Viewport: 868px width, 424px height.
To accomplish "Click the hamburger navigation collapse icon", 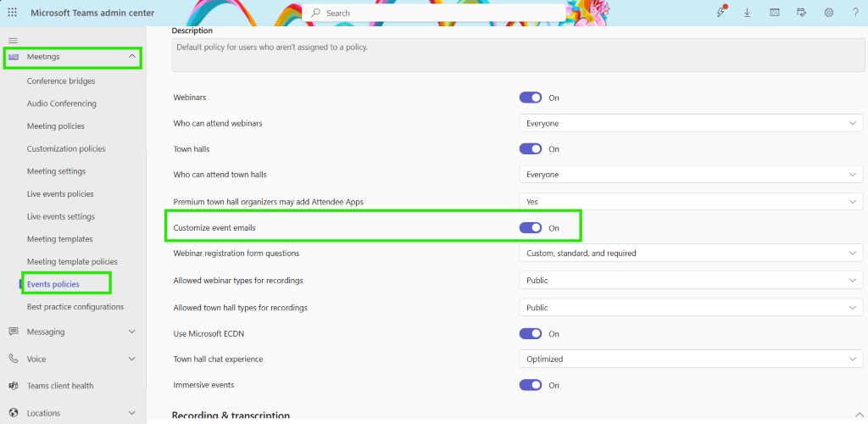I will 14,41.
